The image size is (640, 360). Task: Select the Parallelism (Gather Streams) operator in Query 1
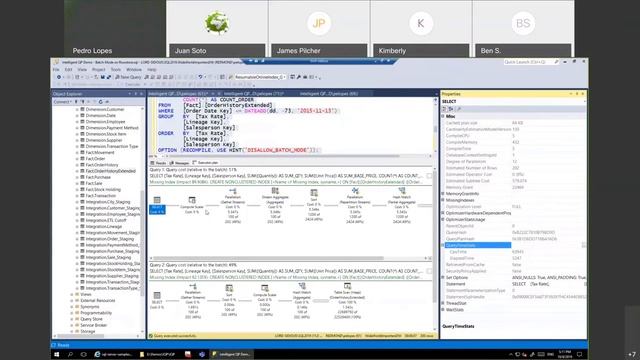(233, 205)
